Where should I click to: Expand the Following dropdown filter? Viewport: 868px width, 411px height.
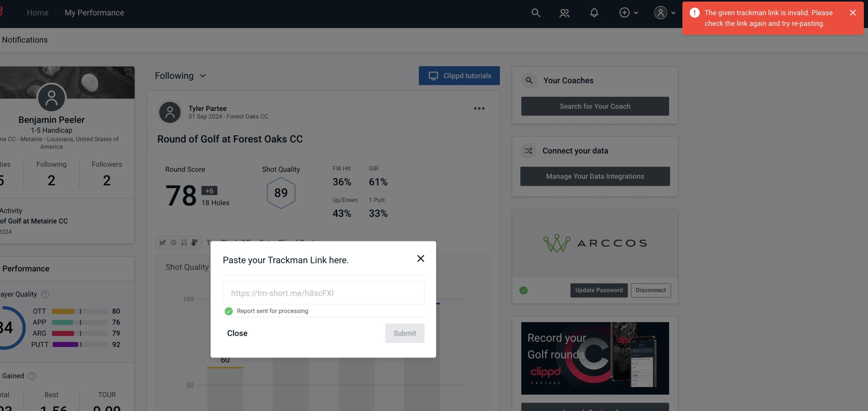pos(181,75)
